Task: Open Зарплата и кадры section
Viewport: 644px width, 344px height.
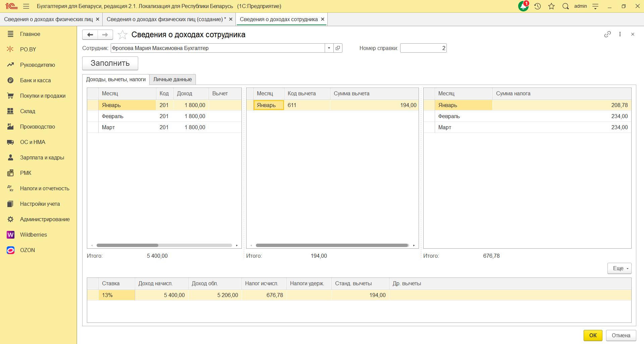Action: click(x=42, y=157)
